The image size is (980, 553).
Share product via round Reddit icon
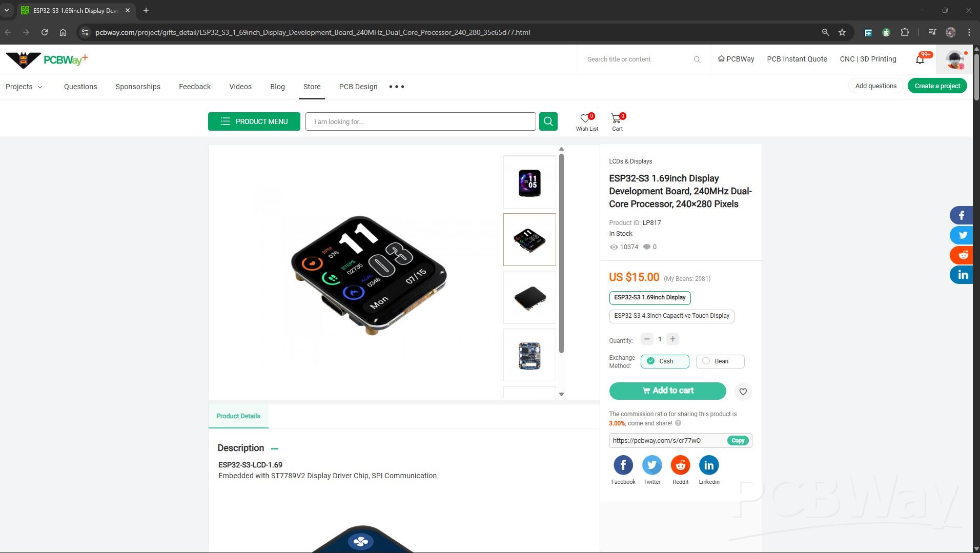(680, 465)
